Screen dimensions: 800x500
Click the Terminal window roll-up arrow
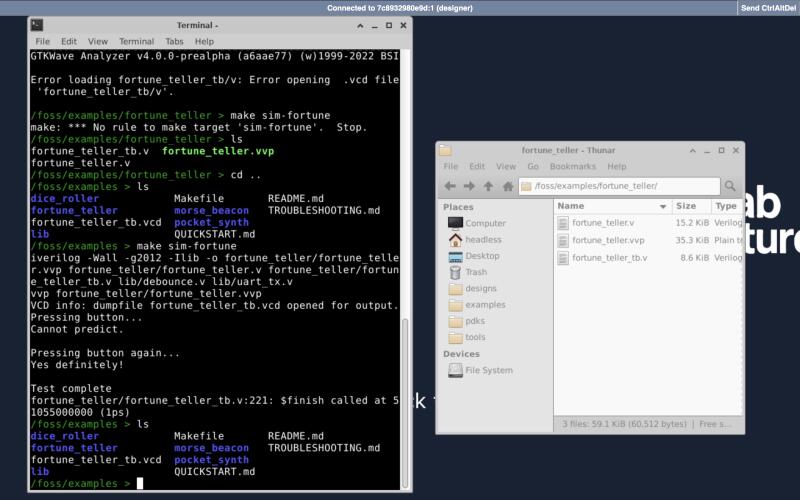click(x=362, y=25)
